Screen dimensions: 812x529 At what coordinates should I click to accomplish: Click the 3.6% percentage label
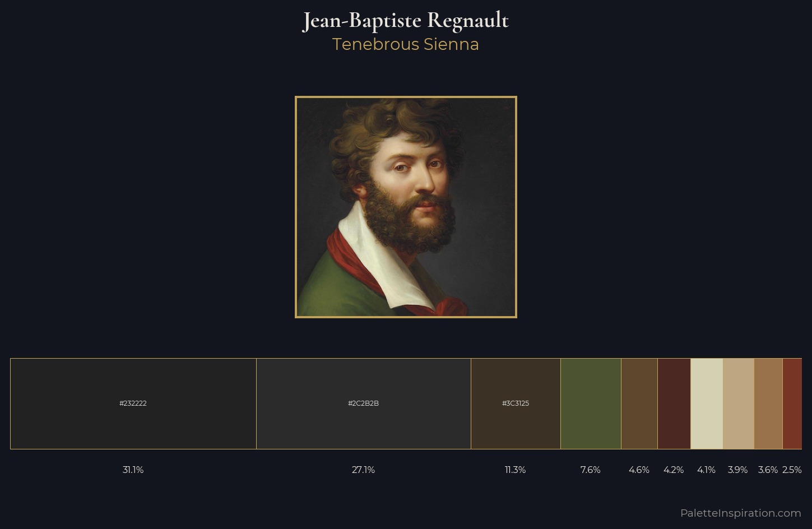[768, 470]
